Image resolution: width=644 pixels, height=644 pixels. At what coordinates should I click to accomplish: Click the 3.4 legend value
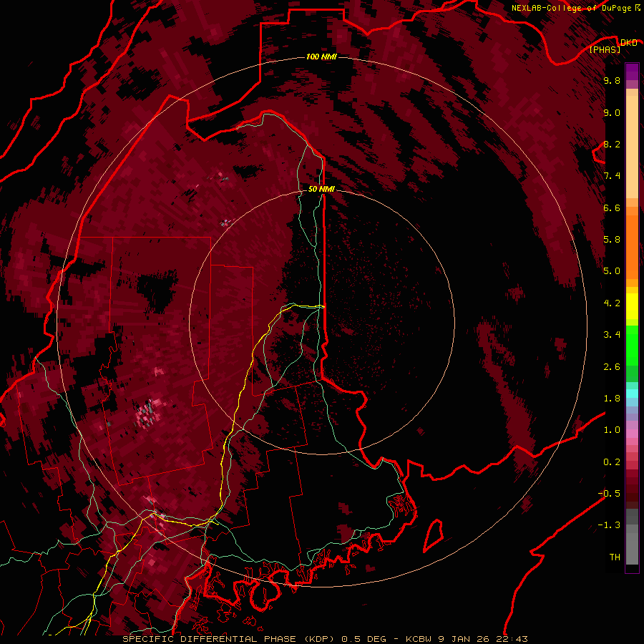pyautogui.click(x=612, y=335)
